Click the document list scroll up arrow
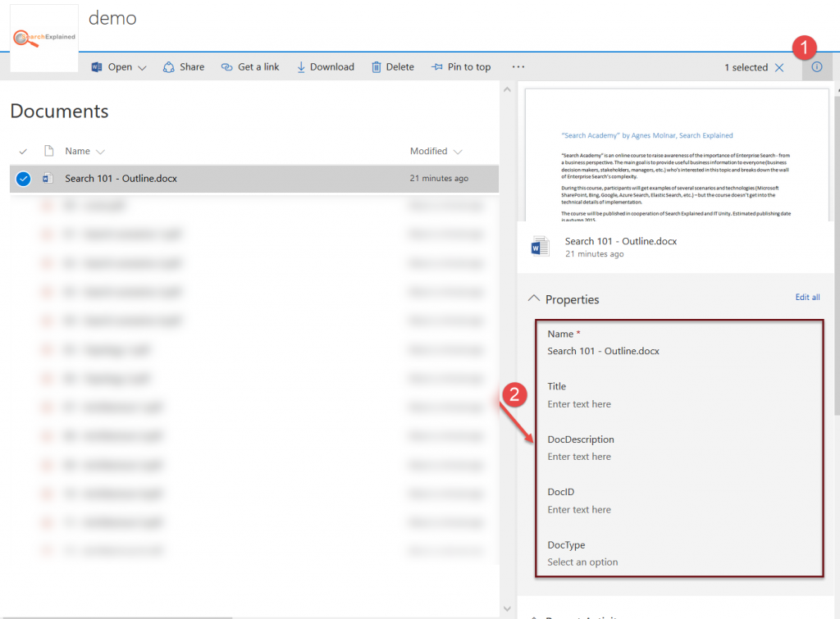Image resolution: width=840 pixels, height=619 pixels. pos(507,90)
